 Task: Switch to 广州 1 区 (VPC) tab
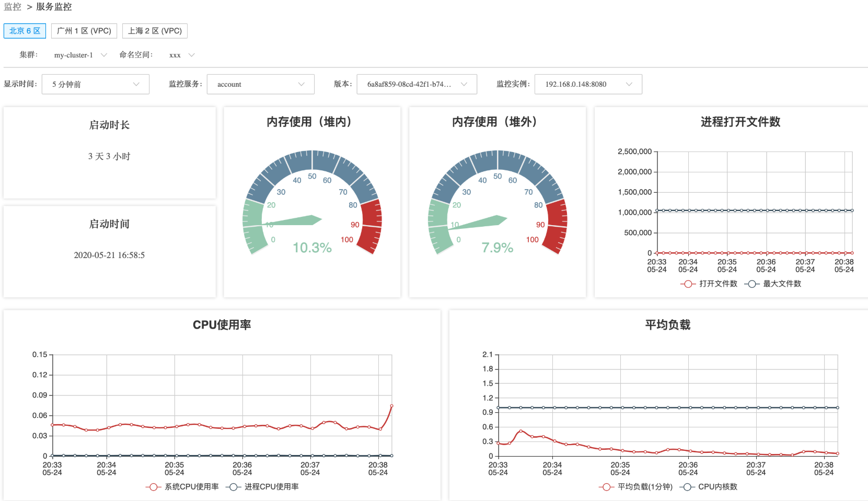coord(84,31)
